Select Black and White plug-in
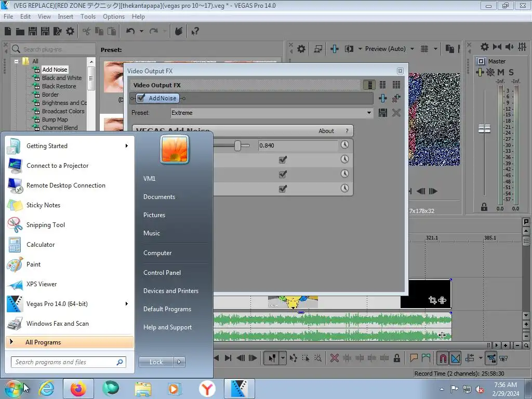Screen dimensions: 532x399 click(x=62, y=78)
